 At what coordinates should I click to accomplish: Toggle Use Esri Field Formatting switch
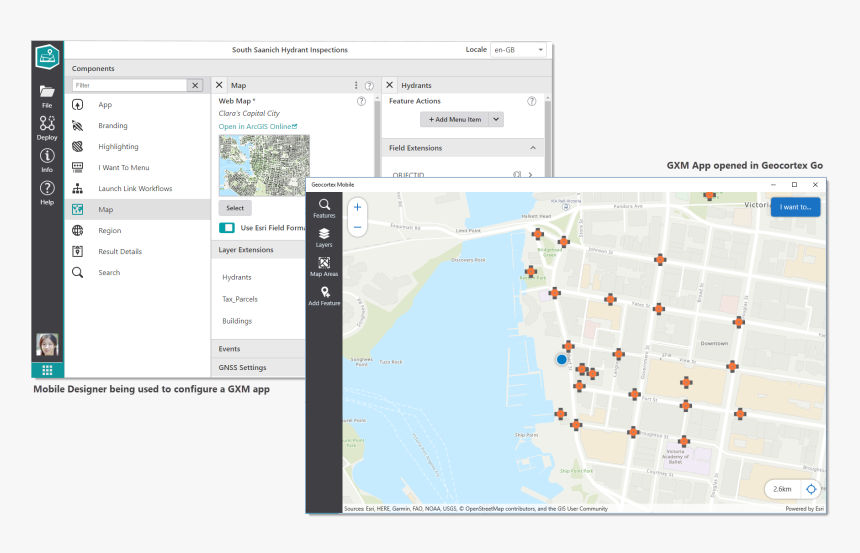(227, 228)
